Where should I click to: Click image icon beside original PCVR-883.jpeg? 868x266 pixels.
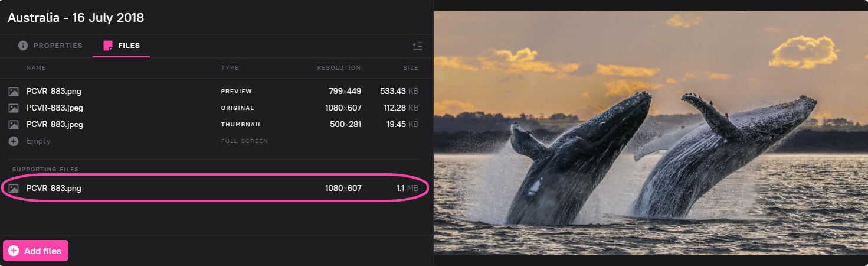(x=14, y=108)
